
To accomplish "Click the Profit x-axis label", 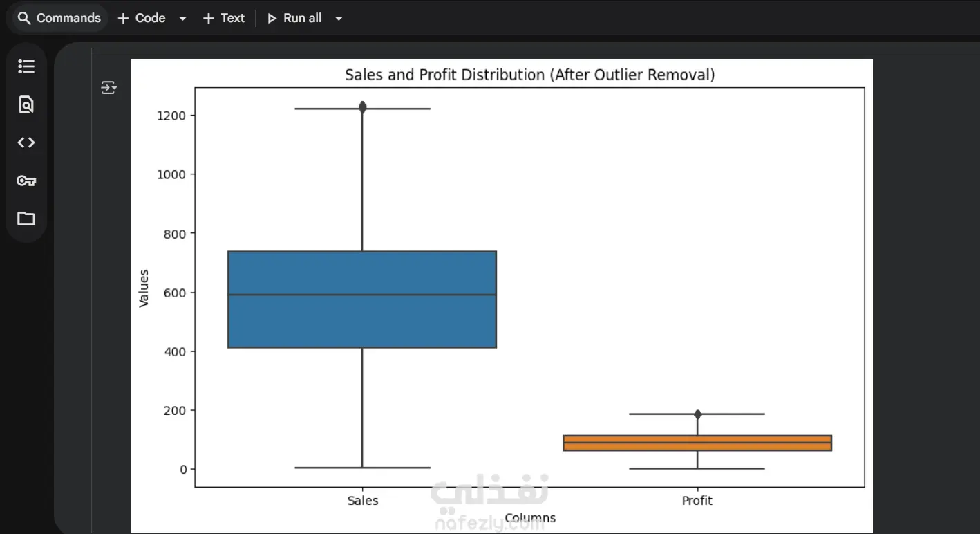I will (697, 500).
